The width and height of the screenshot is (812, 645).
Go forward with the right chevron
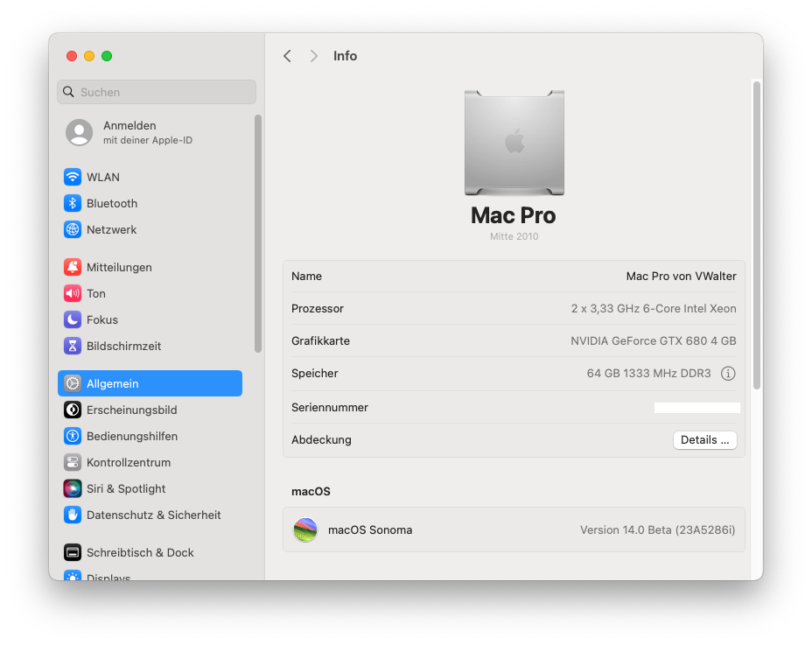[x=313, y=56]
